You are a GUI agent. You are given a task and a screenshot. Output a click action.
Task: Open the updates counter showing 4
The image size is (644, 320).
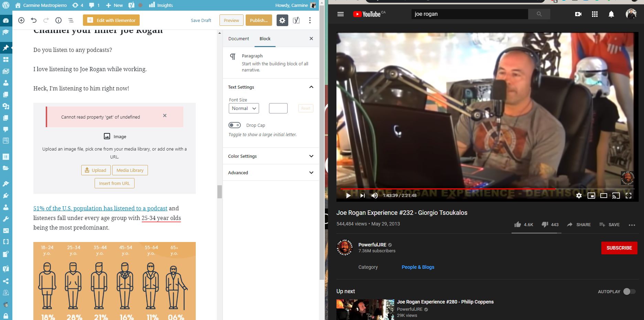78,5
